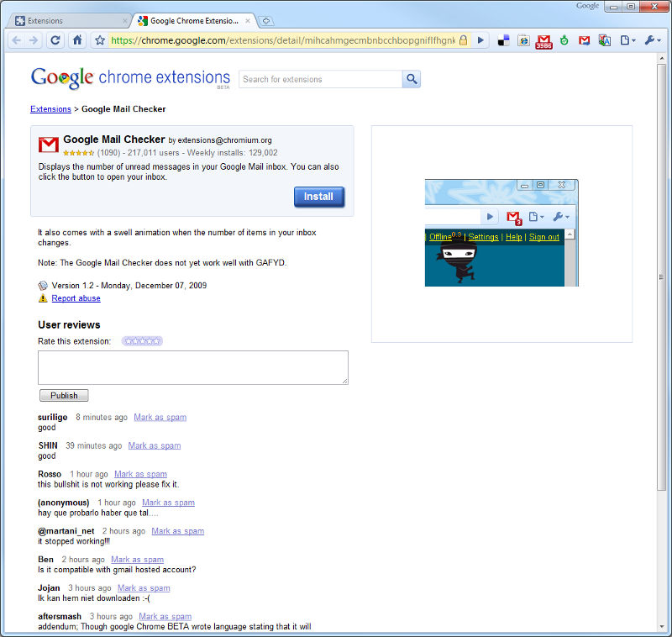The image size is (672, 637).
Task: Click the '217,011 users' text
Action: pos(153,153)
